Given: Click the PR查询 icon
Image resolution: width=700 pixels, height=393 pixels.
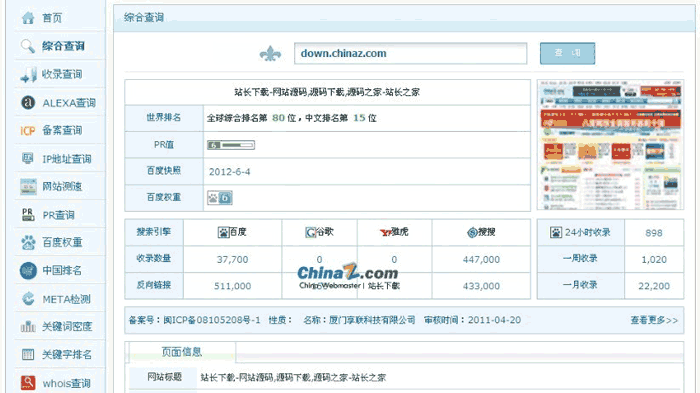Looking at the screenshot, I should point(28,214).
